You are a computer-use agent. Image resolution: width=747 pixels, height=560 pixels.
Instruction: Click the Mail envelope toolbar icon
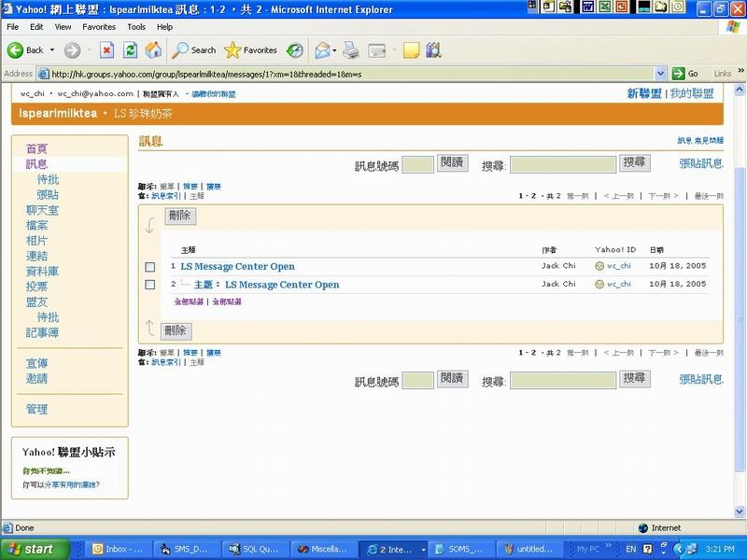(x=322, y=50)
